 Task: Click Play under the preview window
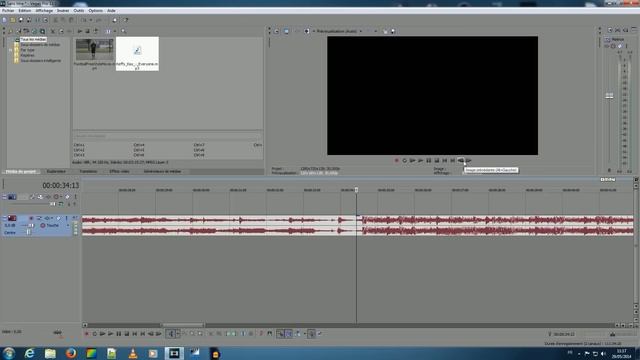420,160
